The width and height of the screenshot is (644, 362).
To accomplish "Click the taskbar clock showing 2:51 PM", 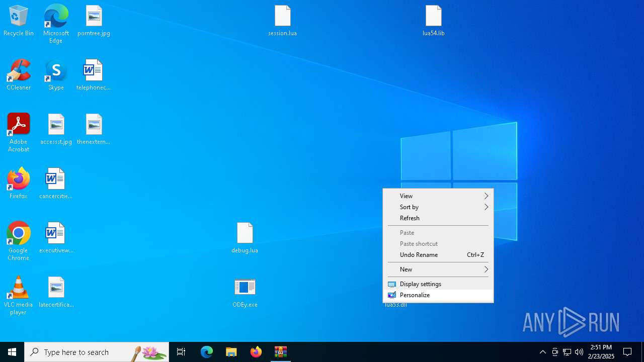I will (601, 352).
